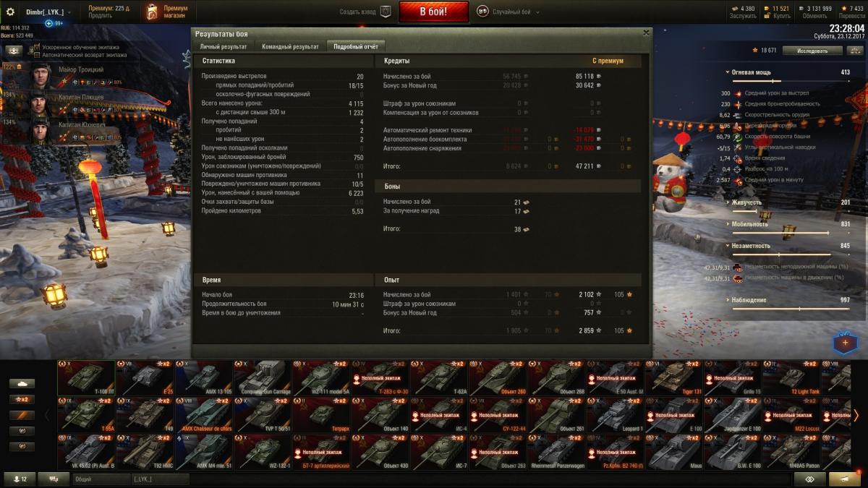Select the Leopard 1 tank
The width and height of the screenshot is (868, 488).
[x=616, y=415]
